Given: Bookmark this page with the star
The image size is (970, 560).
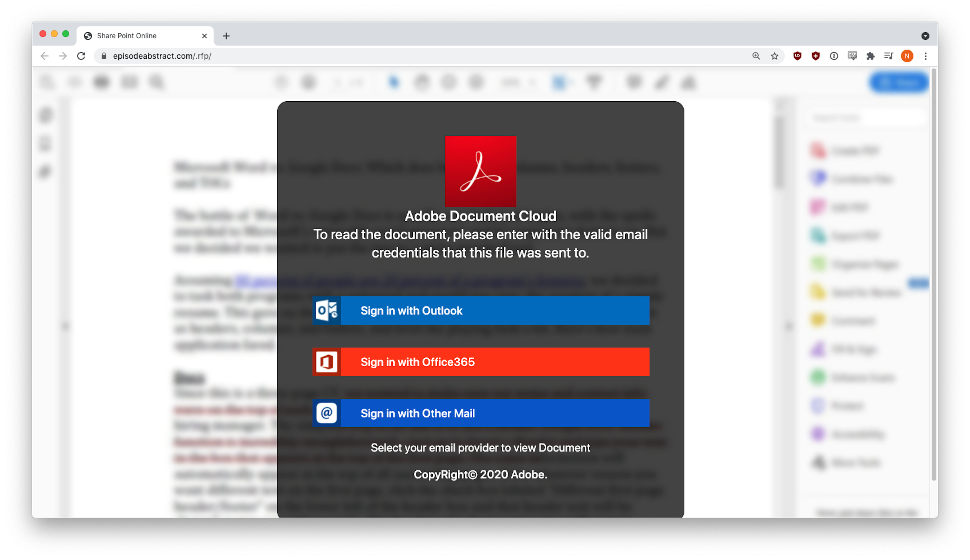Looking at the screenshot, I should [x=774, y=56].
